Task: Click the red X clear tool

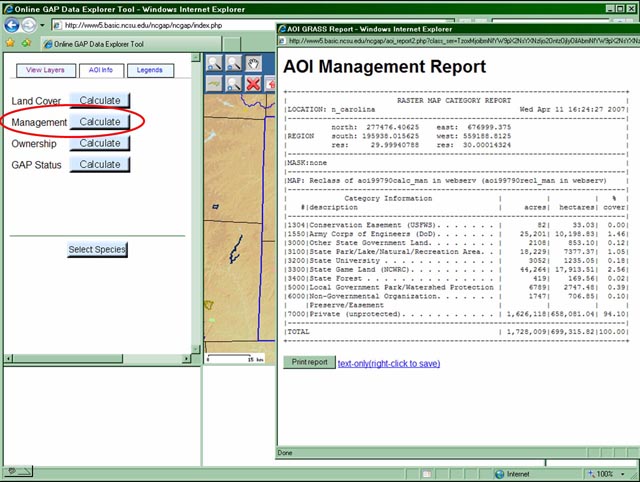Action: 253,84
